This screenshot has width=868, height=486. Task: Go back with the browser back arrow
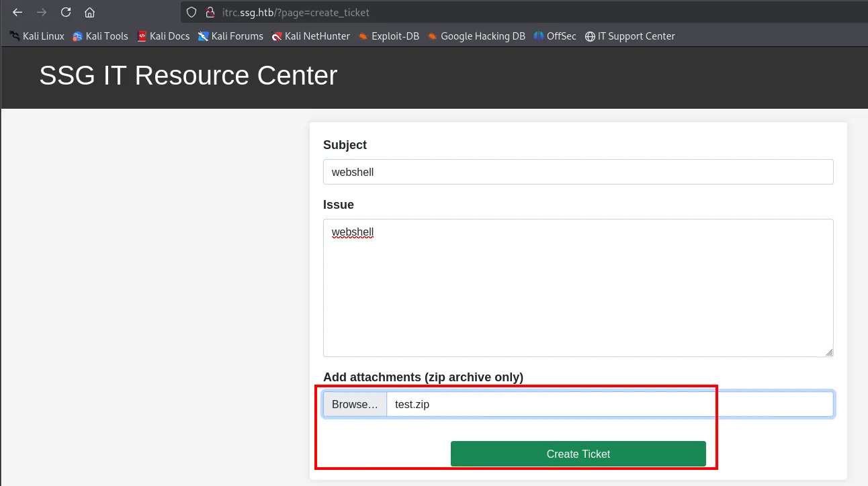point(17,12)
